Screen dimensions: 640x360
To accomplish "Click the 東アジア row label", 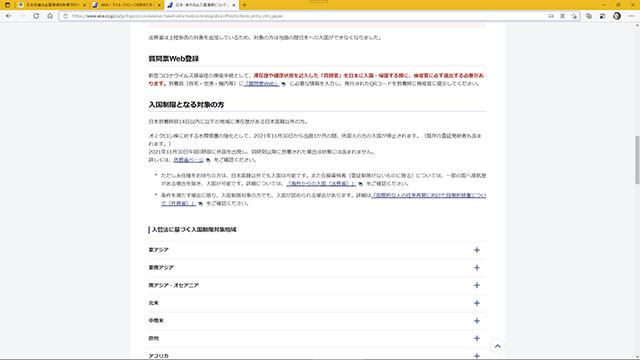I will click(x=158, y=250).
